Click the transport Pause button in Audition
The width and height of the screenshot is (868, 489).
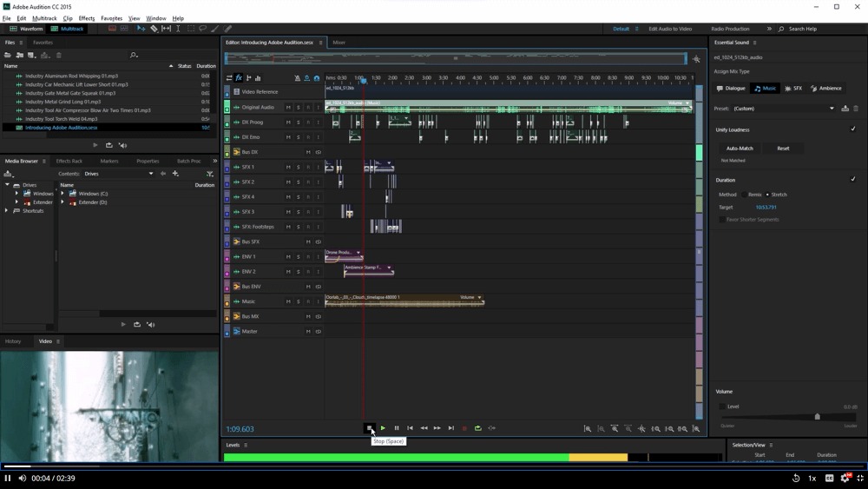pyautogui.click(x=397, y=428)
